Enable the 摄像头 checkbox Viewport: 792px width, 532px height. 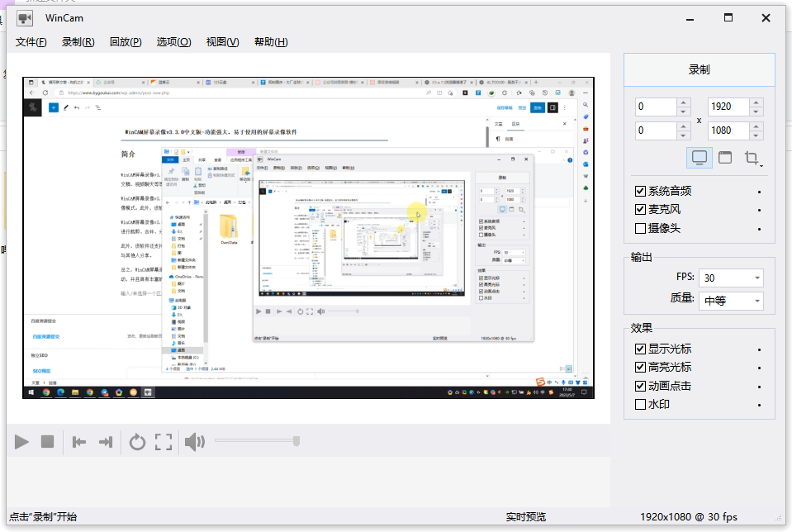[640, 228]
